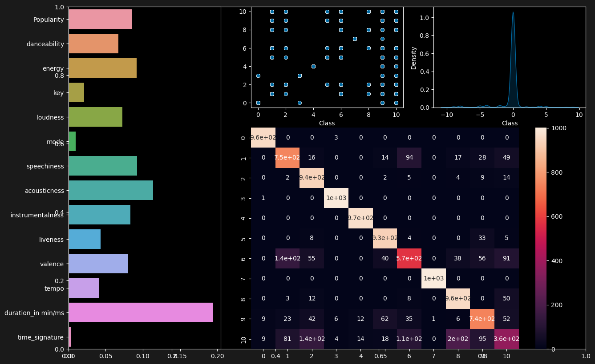Select the 'liveness' label text
The image size is (595, 364).
52,240
